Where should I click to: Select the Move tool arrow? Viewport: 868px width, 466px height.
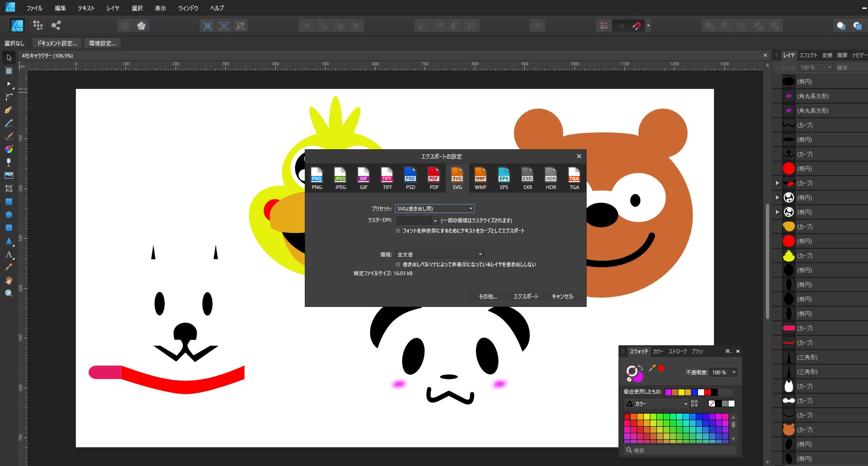point(9,58)
